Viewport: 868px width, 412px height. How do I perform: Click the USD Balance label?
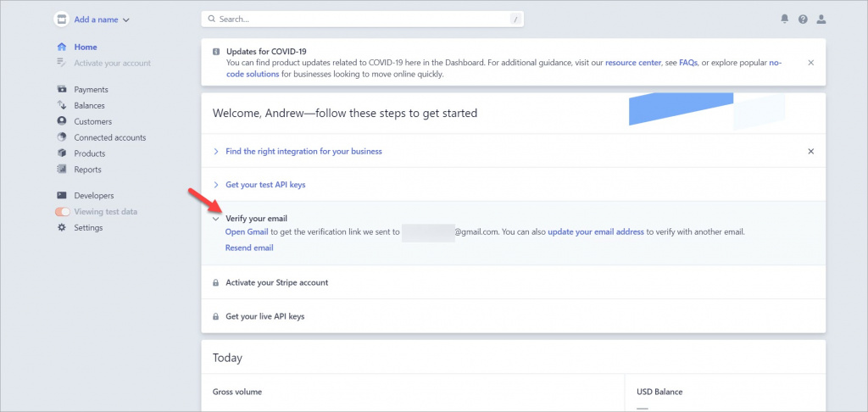[659, 392]
